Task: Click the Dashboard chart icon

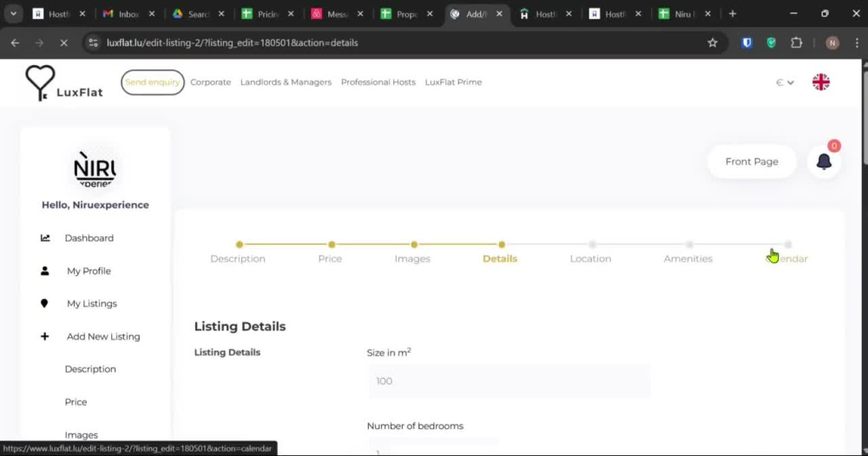Action: pos(45,238)
